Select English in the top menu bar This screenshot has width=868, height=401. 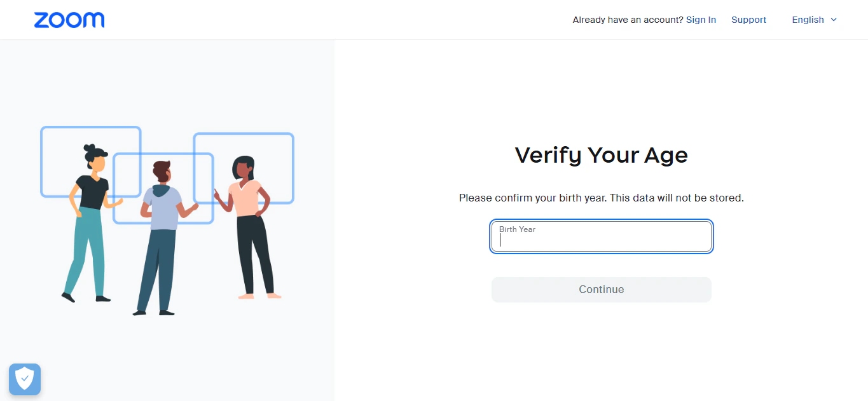pyautogui.click(x=808, y=20)
